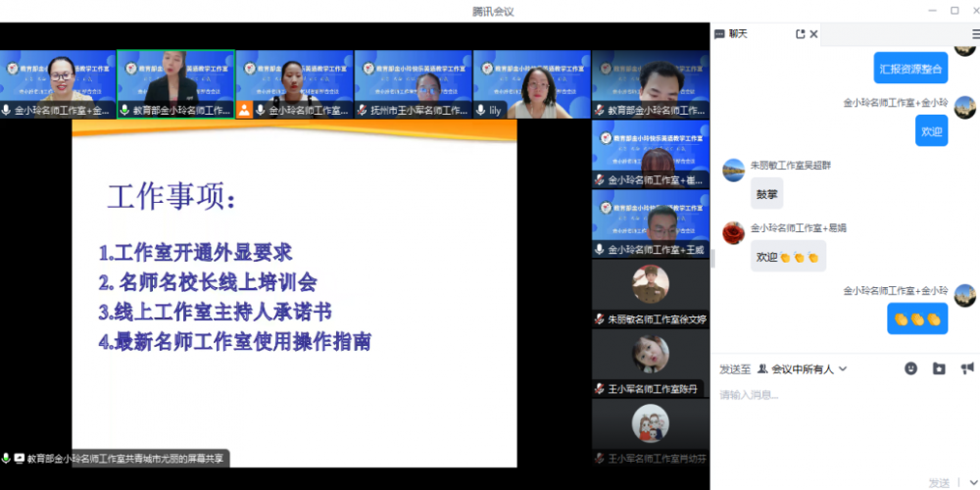The image size is (980, 490).
Task: Focus the 请输入消息 message input box
Action: pyautogui.click(x=845, y=431)
